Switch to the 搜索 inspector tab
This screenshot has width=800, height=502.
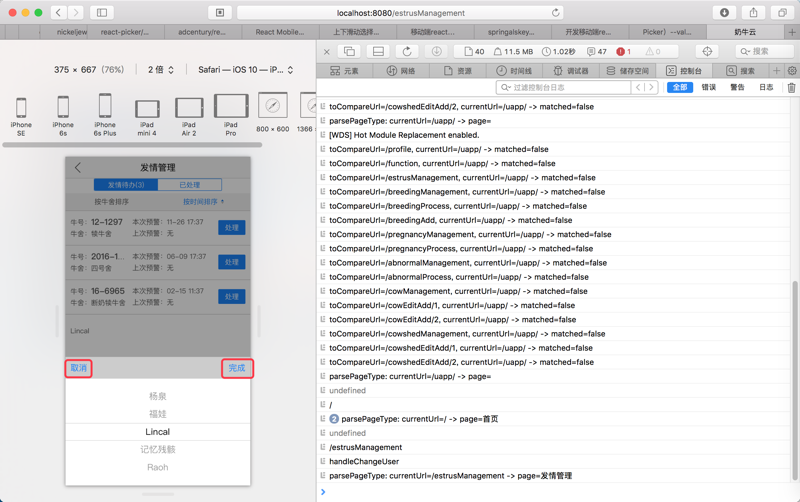(x=740, y=71)
